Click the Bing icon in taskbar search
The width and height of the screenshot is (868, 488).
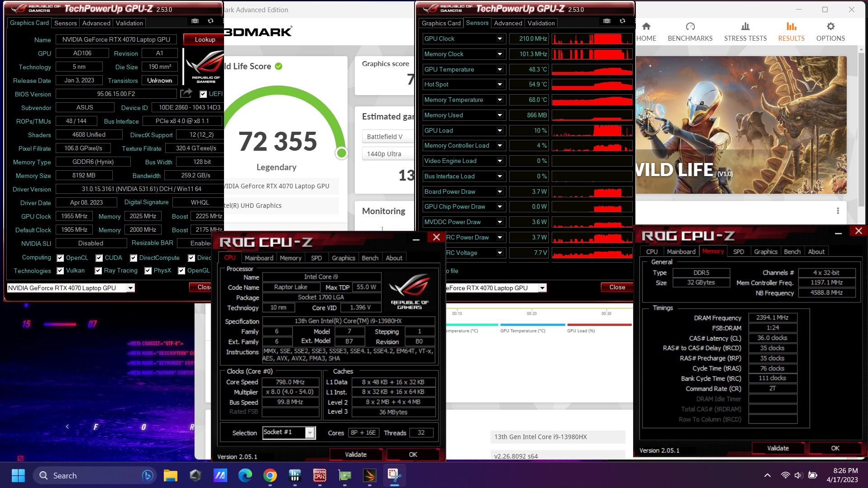tap(147, 475)
